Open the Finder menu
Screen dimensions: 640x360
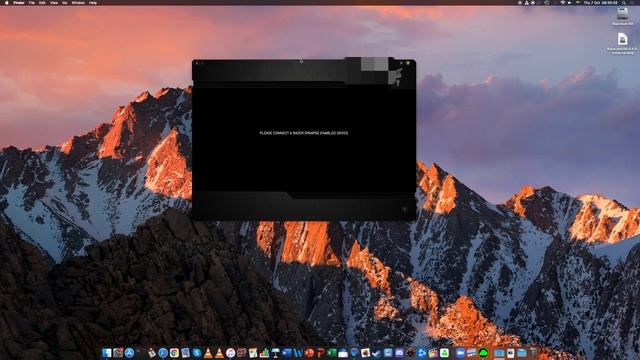pos(19,2)
